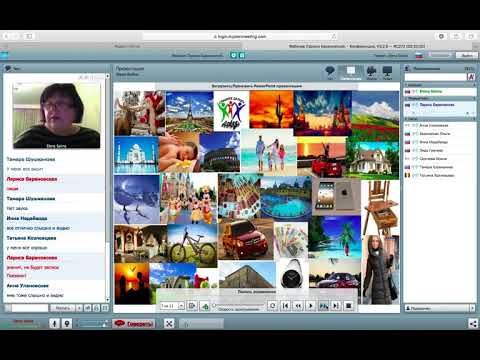Click the chat send button
The width and height of the screenshot is (480, 360).
pyautogui.click(x=63, y=308)
